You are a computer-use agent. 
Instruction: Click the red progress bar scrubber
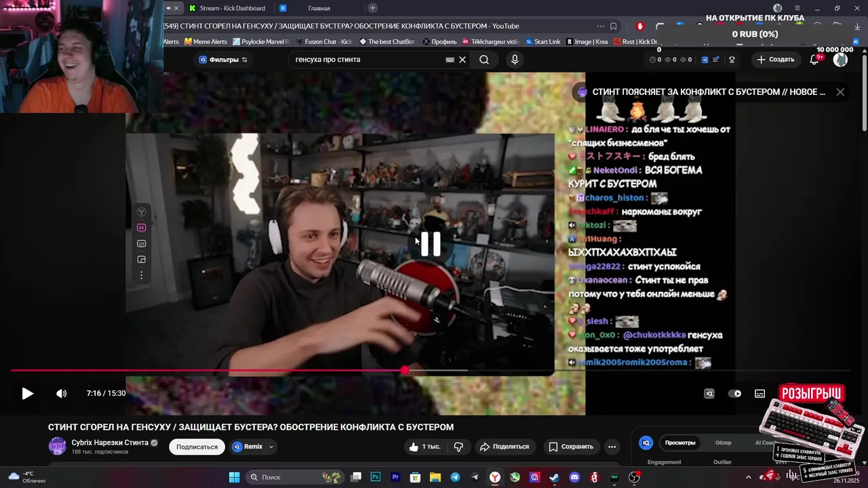pyautogui.click(x=405, y=370)
